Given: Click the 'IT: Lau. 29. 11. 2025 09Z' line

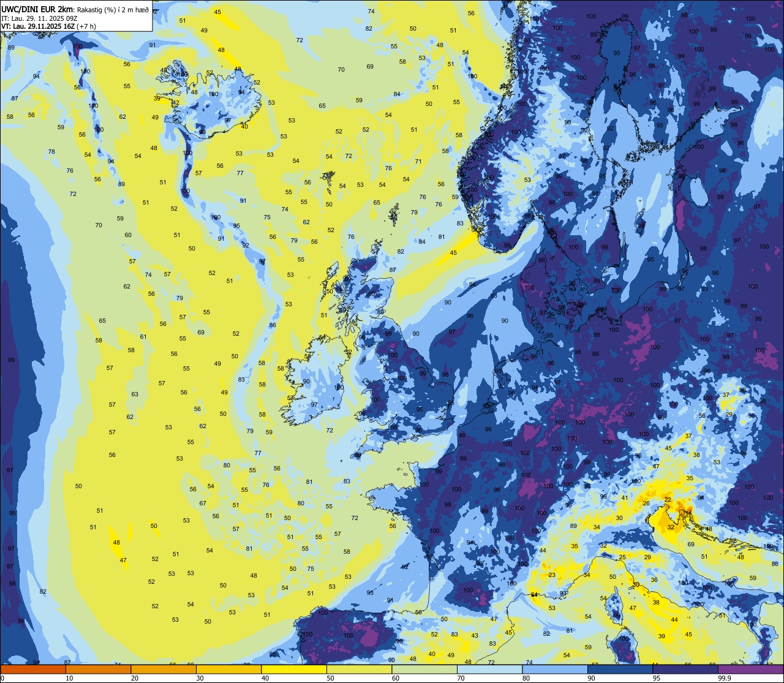Looking at the screenshot, I should coord(39,18).
